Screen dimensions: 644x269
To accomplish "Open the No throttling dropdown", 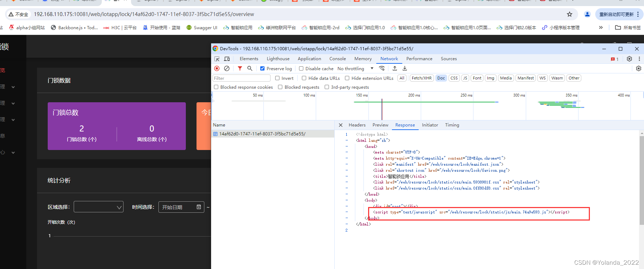I will point(355,68).
